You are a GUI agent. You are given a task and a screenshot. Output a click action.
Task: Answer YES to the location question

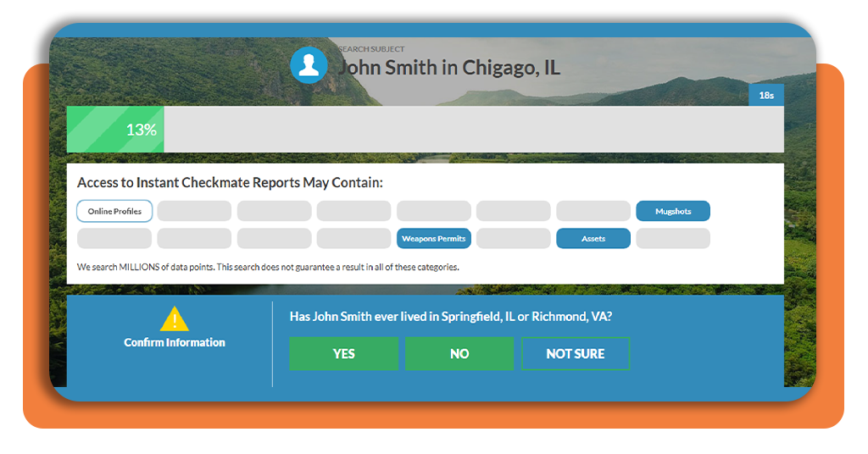pos(344,353)
